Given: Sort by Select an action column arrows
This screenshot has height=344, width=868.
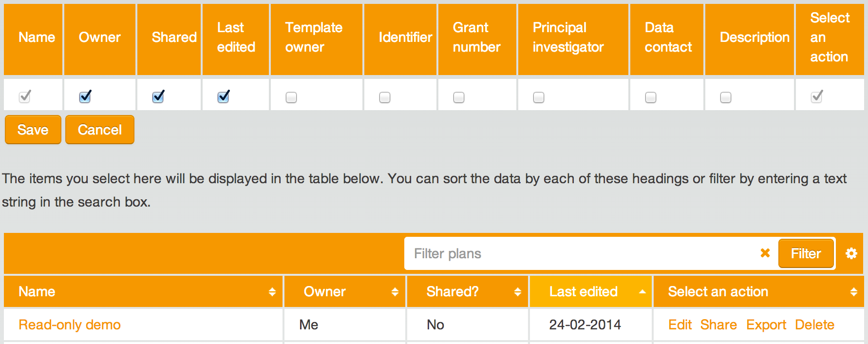Looking at the screenshot, I should pyautogui.click(x=853, y=292).
